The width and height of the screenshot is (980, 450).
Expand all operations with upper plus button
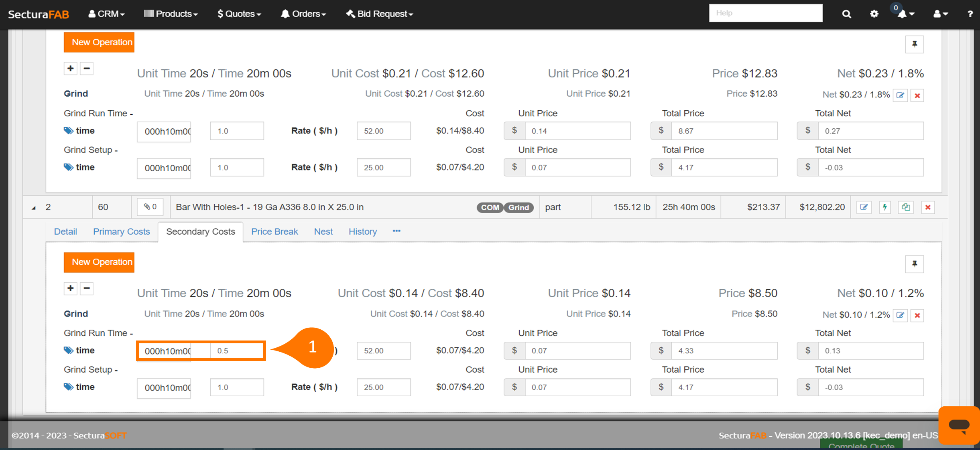click(71, 69)
